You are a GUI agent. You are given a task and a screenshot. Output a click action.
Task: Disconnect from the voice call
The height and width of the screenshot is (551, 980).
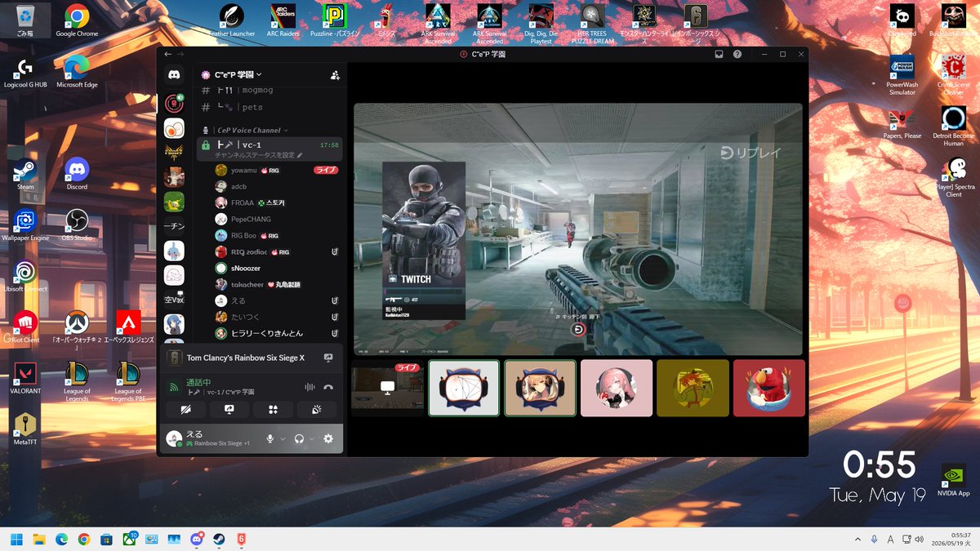tap(328, 388)
